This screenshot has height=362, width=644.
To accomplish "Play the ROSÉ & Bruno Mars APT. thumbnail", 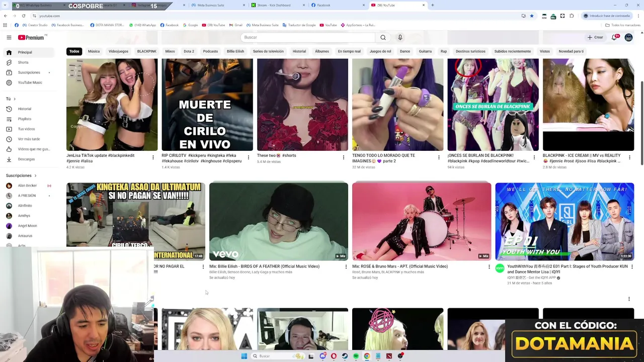I will [422, 222].
